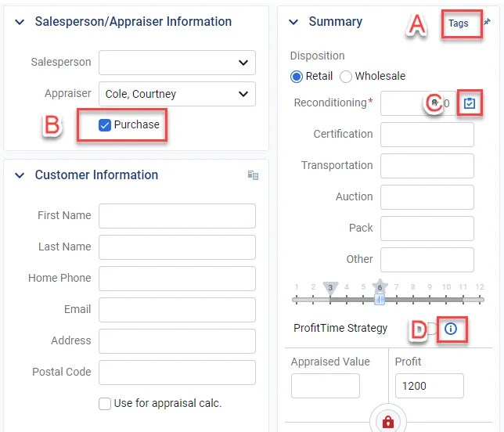Click the Tags link
This screenshot has height=432, width=504.
459,23
